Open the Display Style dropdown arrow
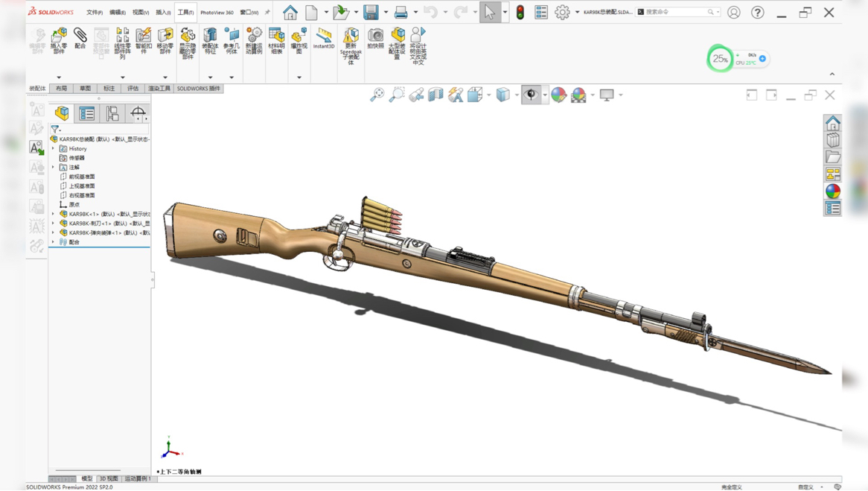The image size is (868, 491). [517, 95]
